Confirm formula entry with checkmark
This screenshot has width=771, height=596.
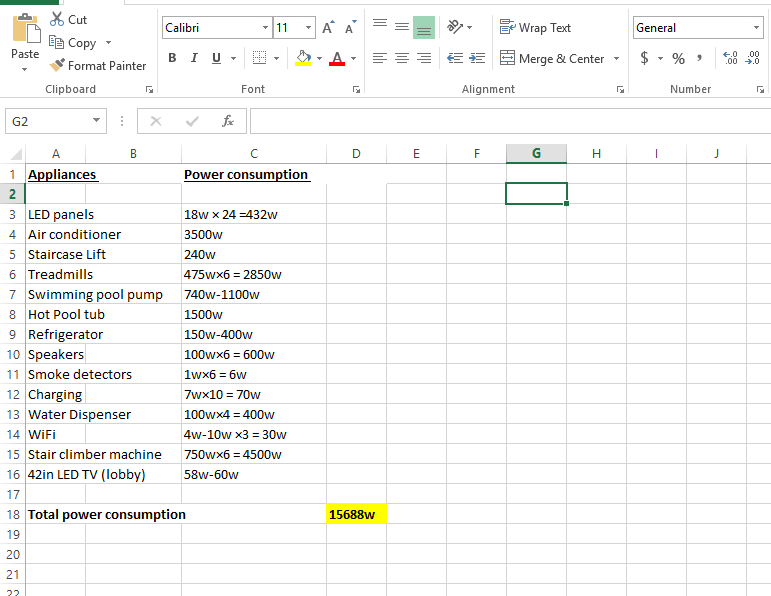192,121
